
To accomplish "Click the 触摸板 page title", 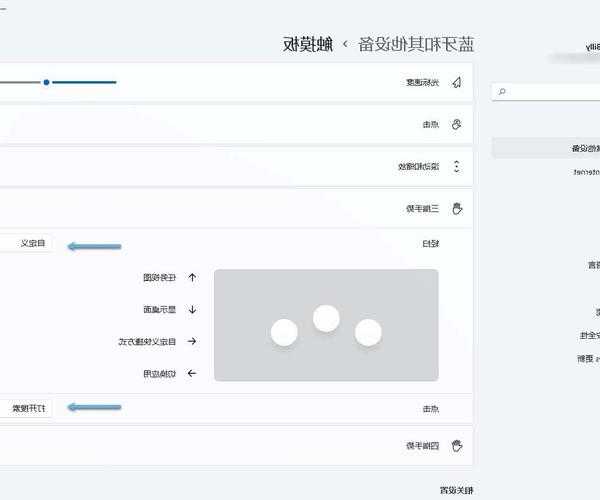I will (x=306, y=43).
